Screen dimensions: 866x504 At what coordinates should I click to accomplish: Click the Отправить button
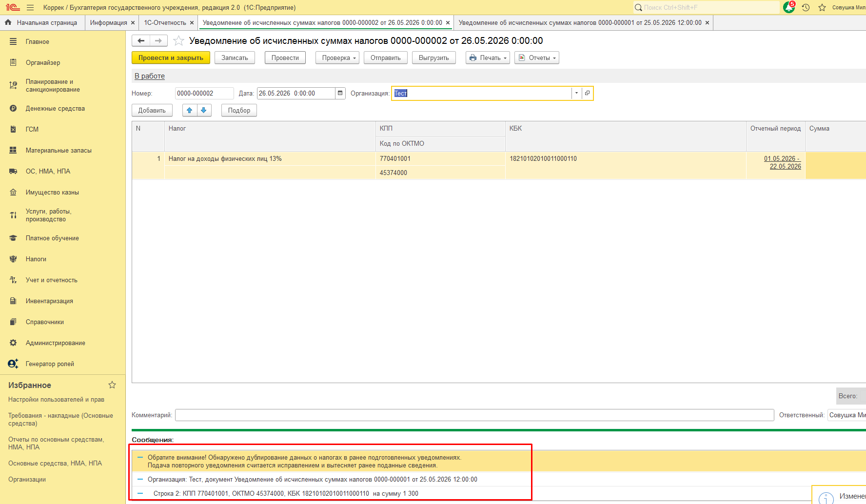pos(386,58)
